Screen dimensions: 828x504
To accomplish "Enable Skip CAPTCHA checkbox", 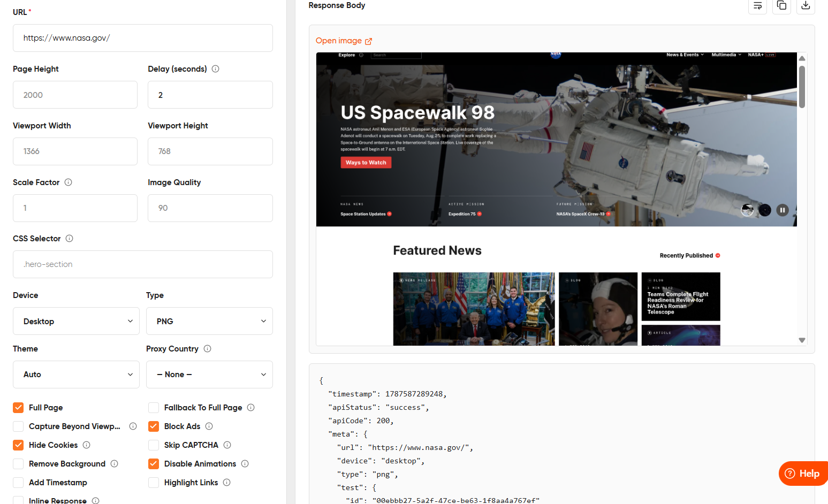I will 154,445.
